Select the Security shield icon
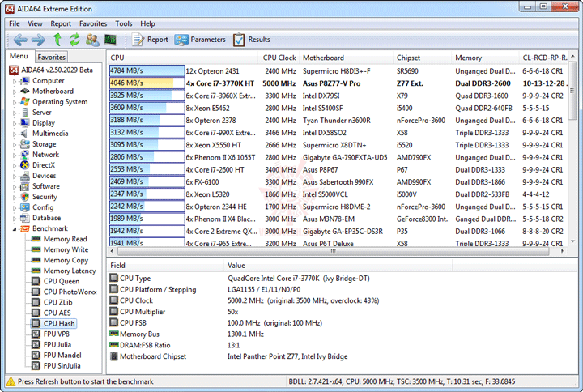 pyautogui.click(x=25, y=197)
